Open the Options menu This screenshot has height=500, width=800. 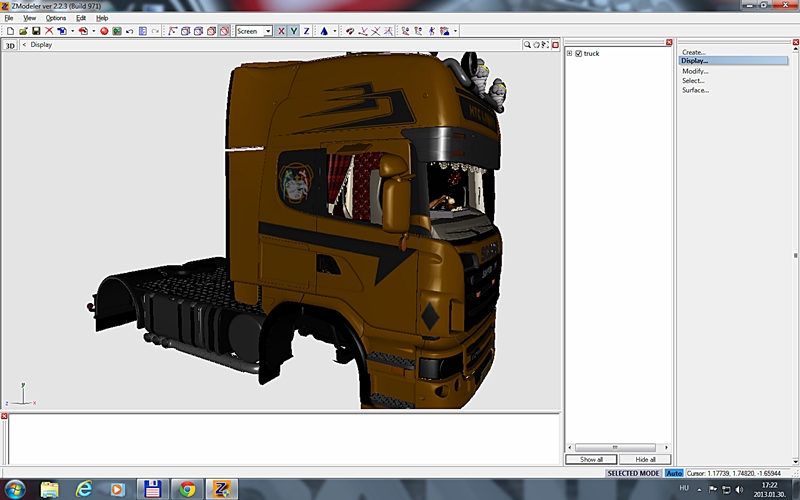click(x=56, y=18)
